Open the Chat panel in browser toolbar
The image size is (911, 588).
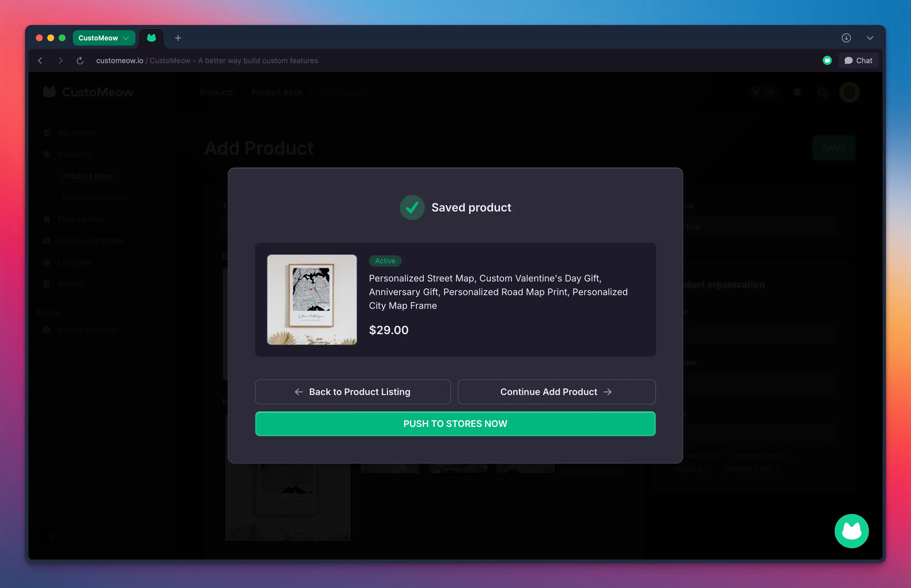pyautogui.click(x=858, y=60)
